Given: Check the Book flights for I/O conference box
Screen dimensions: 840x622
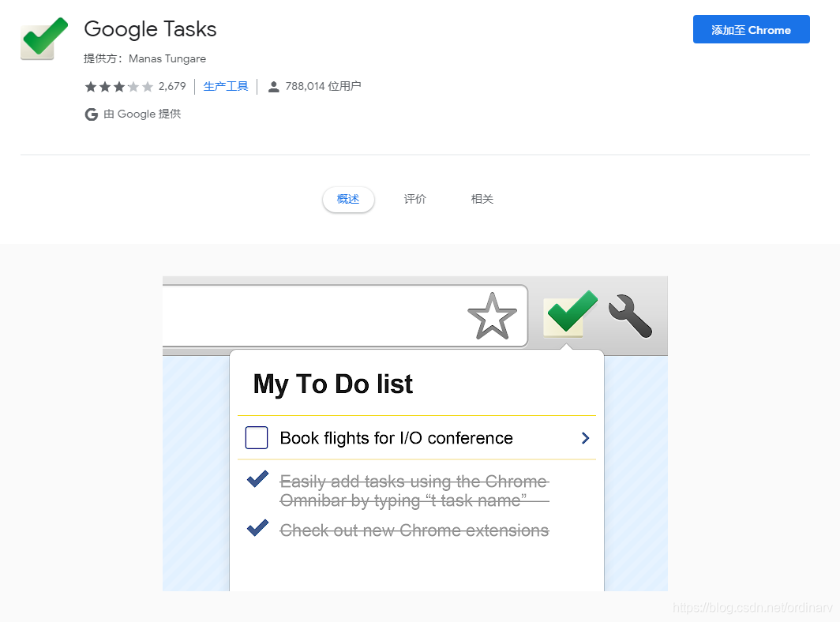Looking at the screenshot, I should tap(257, 438).
